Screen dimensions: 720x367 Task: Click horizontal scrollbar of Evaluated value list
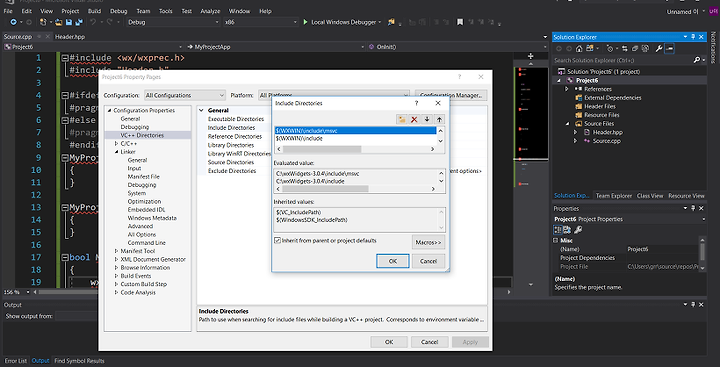[x=355, y=189]
